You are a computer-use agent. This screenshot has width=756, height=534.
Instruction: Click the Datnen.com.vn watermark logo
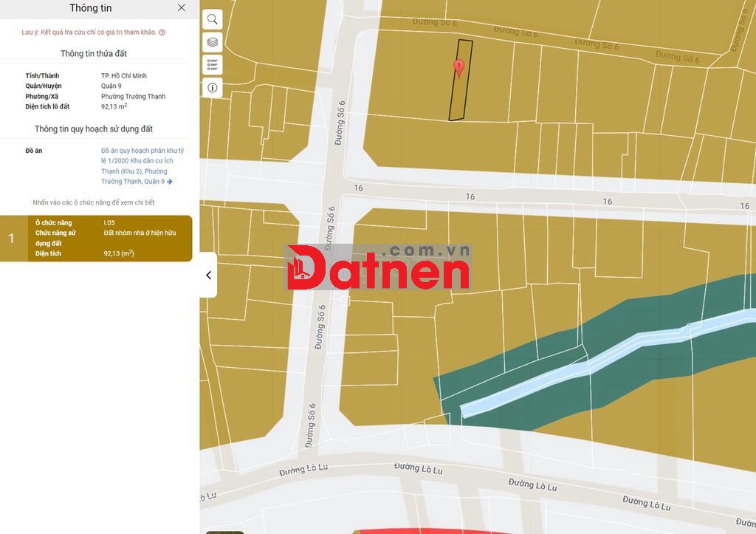(x=378, y=267)
